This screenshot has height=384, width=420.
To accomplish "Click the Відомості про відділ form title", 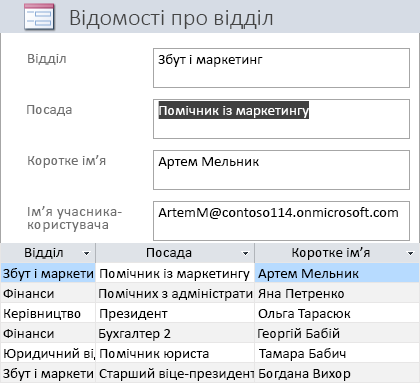I will coord(171,18).
